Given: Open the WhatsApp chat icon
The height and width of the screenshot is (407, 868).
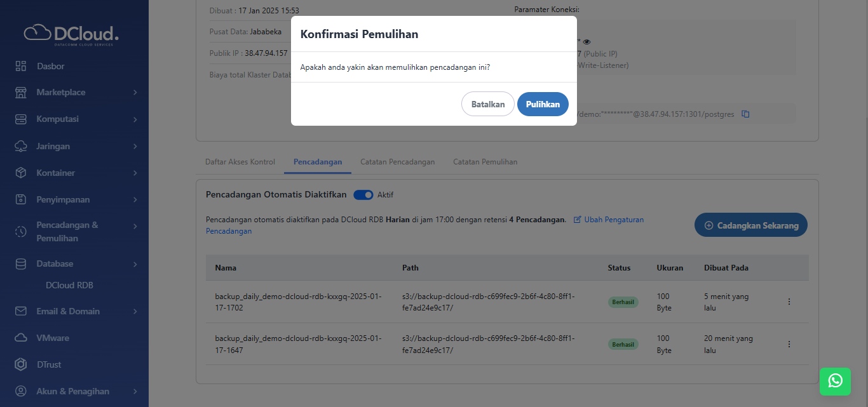Looking at the screenshot, I should pos(835,382).
